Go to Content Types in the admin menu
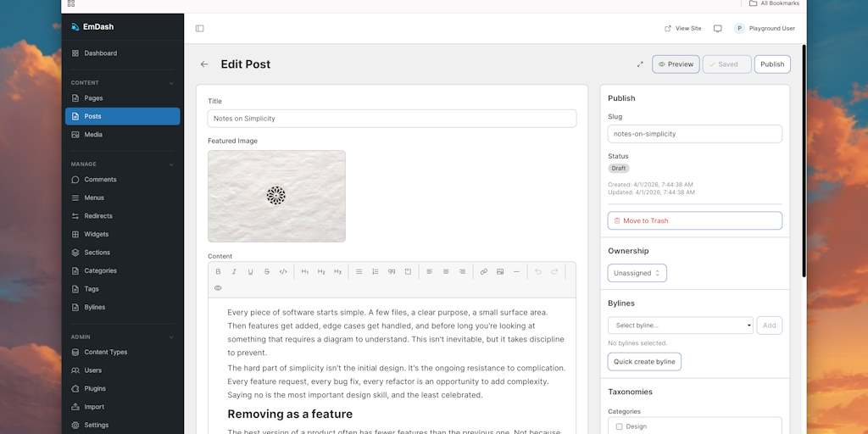The height and width of the screenshot is (434, 868). point(105,353)
